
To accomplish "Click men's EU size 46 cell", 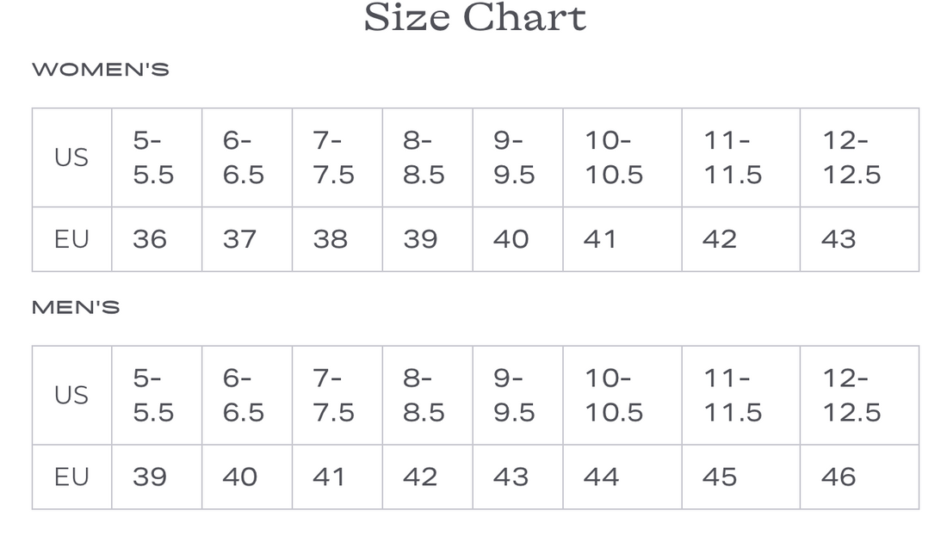I will click(839, 477).
